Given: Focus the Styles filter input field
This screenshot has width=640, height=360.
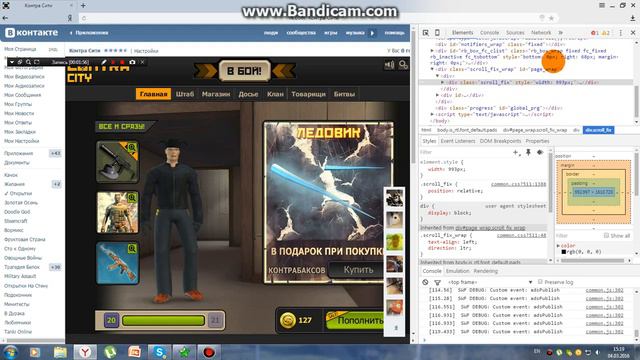Looking at the screenshot, I should [465, 152].
